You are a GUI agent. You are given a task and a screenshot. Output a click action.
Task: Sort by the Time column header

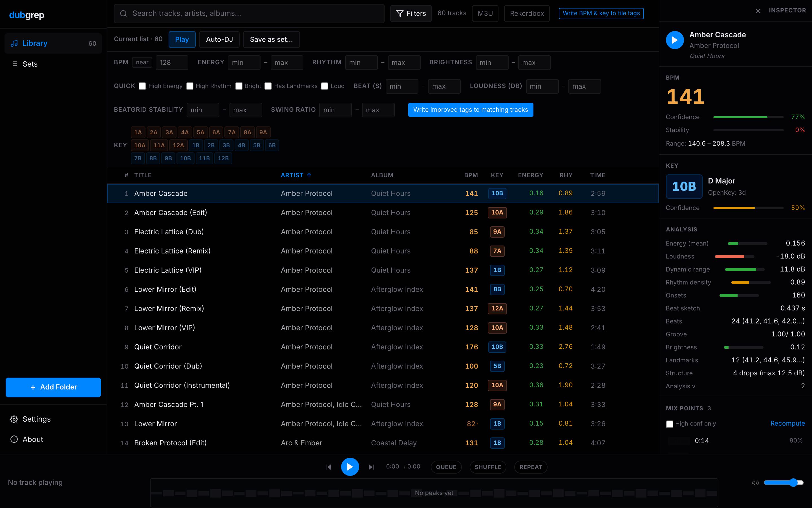click(598, 175)
